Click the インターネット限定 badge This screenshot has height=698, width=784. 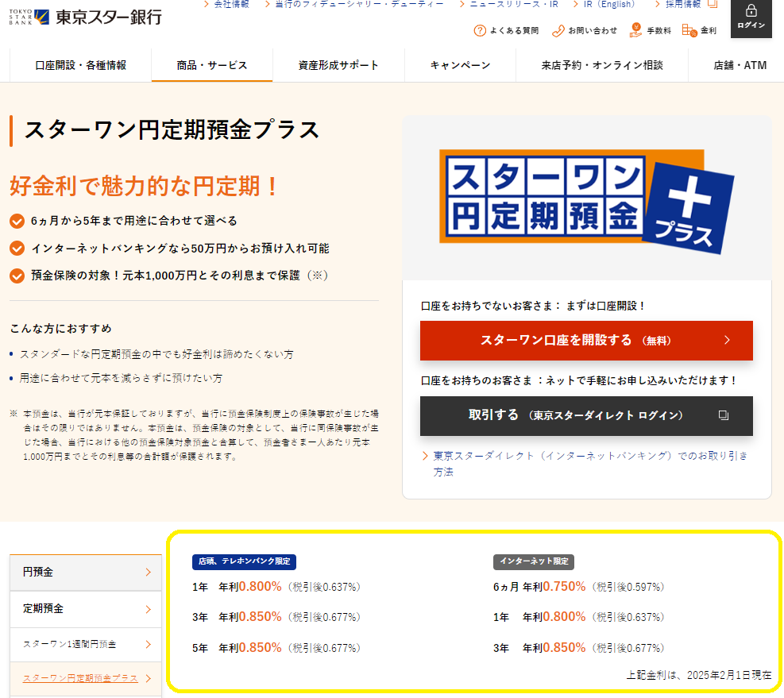(534, 561)
